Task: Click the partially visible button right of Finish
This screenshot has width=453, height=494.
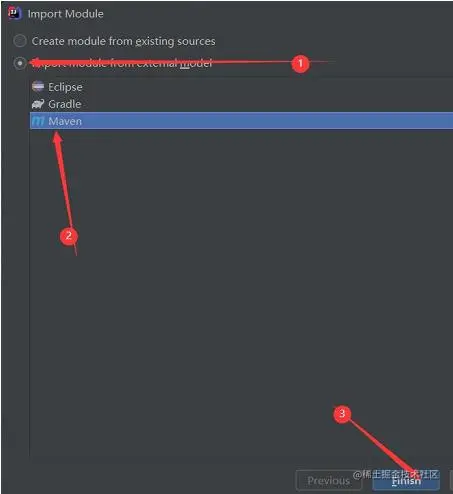Action: (x=452, y=480)
